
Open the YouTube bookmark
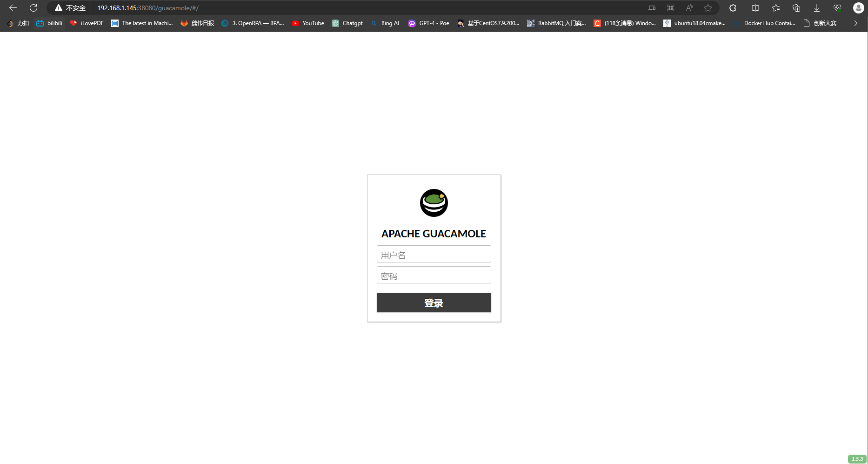click(308, 23)
